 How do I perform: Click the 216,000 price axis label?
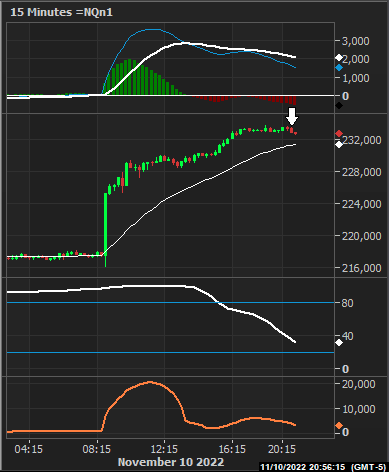point(362,268)
